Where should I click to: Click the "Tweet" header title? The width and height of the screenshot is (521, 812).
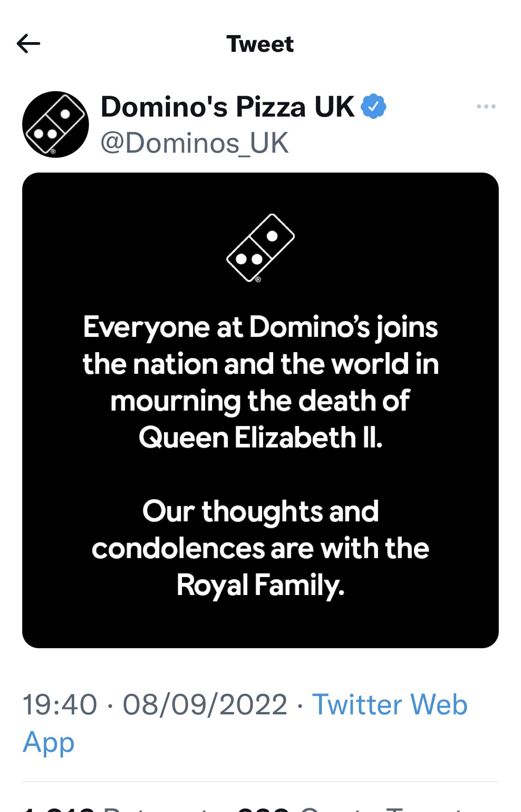coord(260,44)
